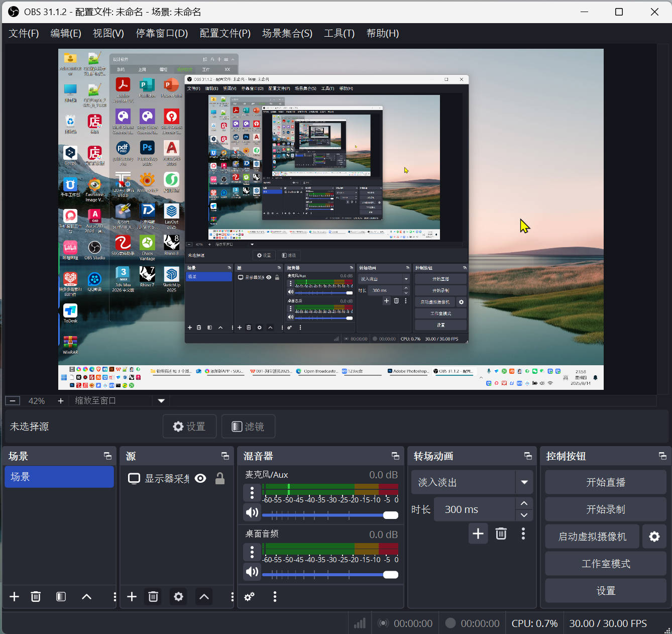Remove selected source with trash icon
672x634 pixels.
coord(153,596)
